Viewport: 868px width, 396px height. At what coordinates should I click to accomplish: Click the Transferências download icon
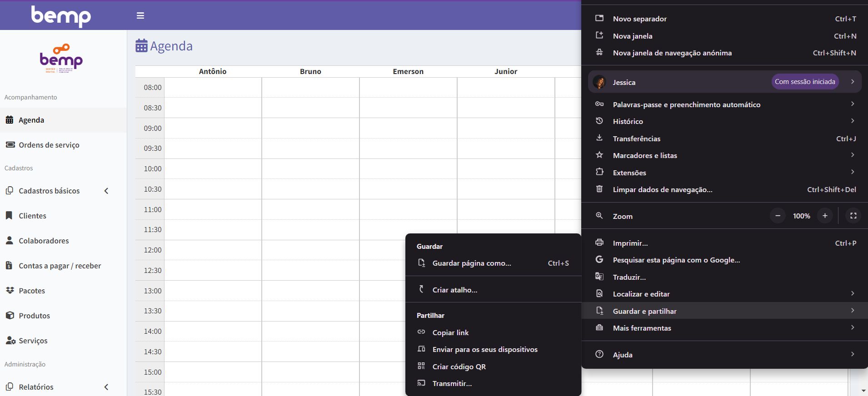[599, 138]
